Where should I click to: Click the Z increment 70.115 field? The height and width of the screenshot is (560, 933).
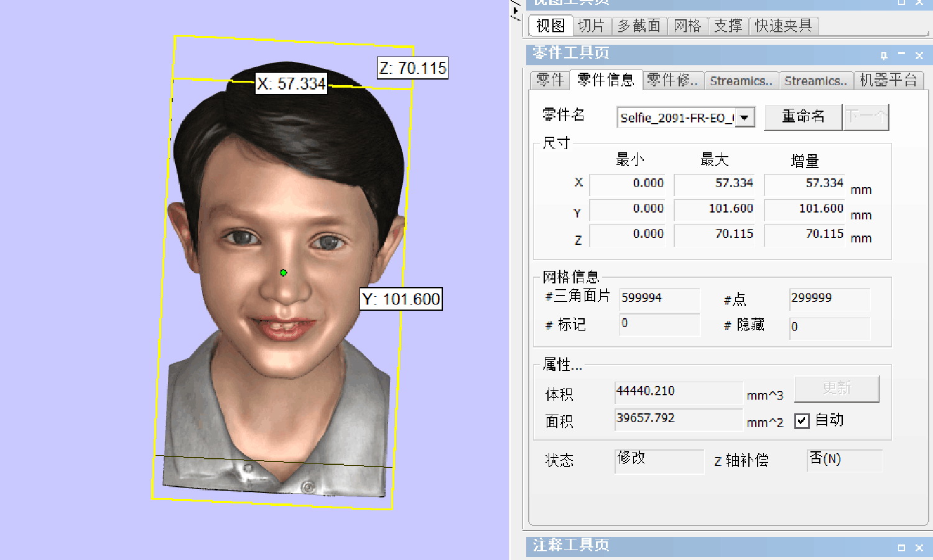(805, 235)
